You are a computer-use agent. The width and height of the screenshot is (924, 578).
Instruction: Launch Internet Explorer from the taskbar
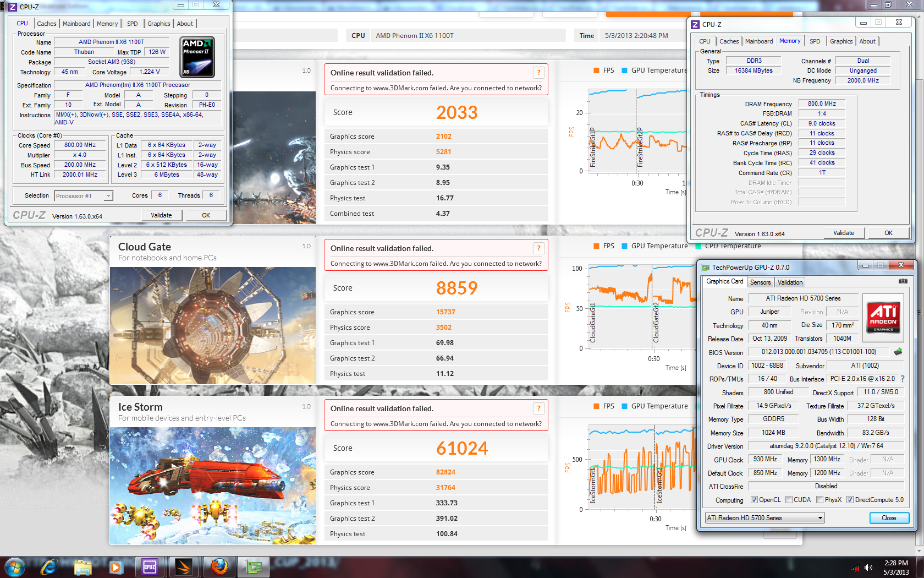[49, 567]
